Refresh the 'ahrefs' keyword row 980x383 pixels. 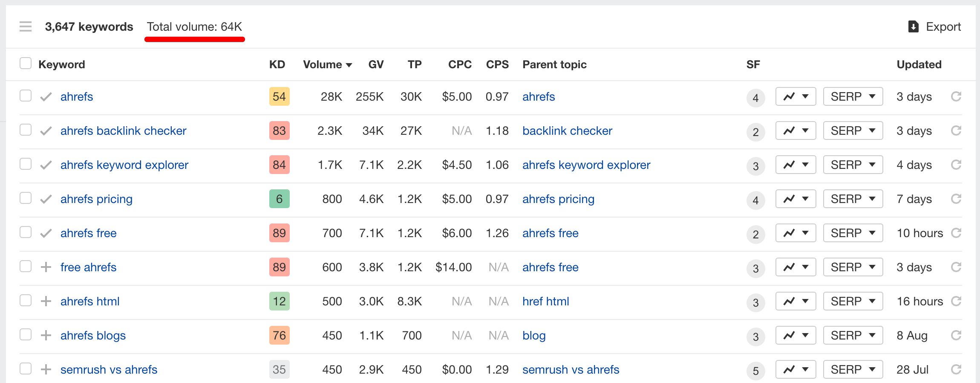tap(956, 96)
